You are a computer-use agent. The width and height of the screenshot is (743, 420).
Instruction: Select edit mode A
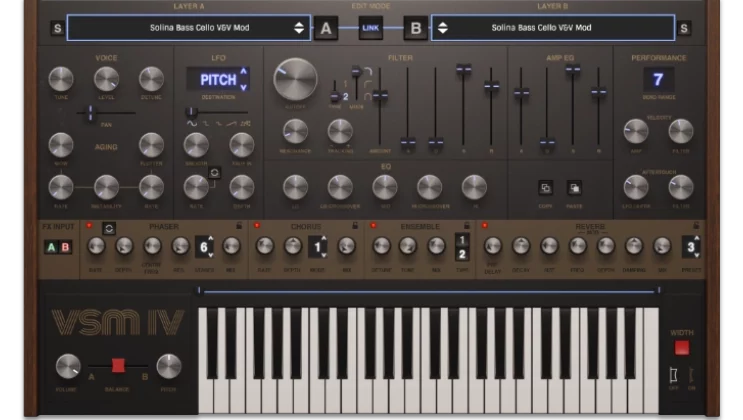[326, 28]
